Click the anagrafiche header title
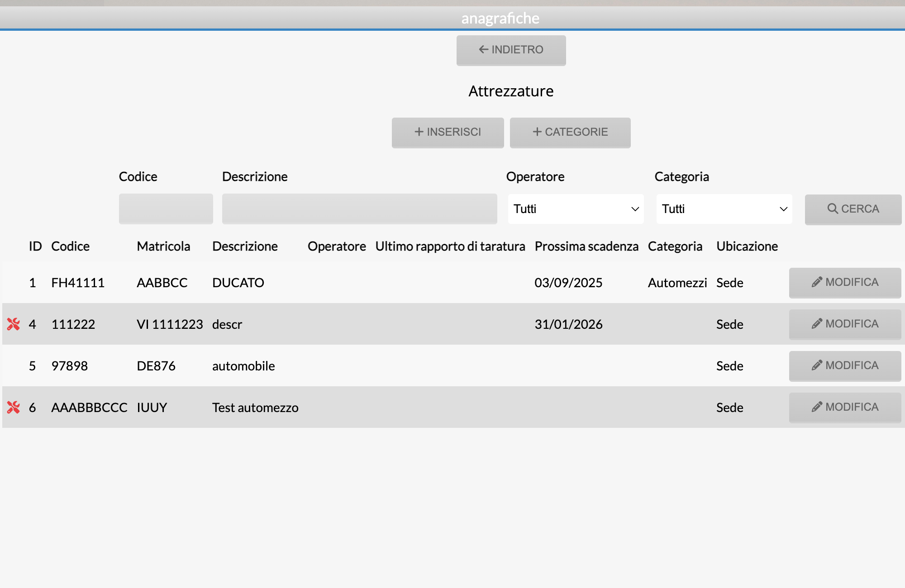This screenshot has width=905, height=588. 500,18
